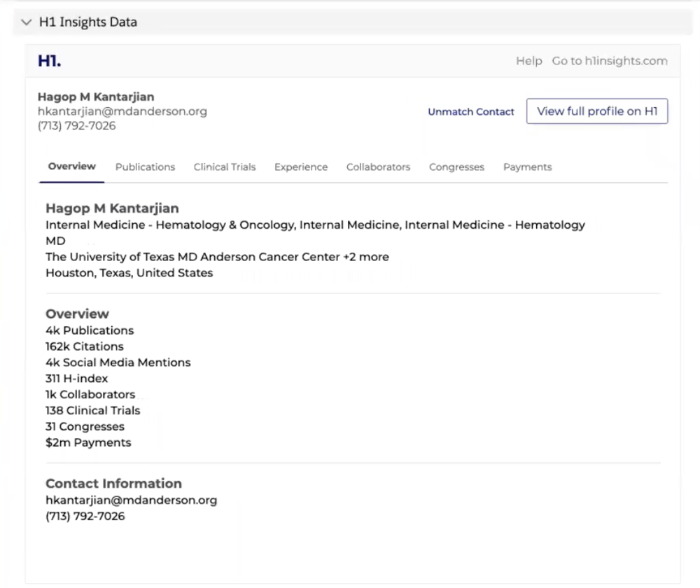Click the Internal Medicine specialties line
The width and height of the screenshot is (700, 588).
coord(315,225)
